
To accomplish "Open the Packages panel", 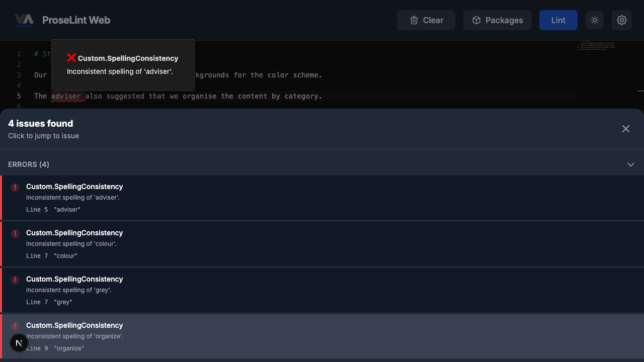I will click(497, 20).
